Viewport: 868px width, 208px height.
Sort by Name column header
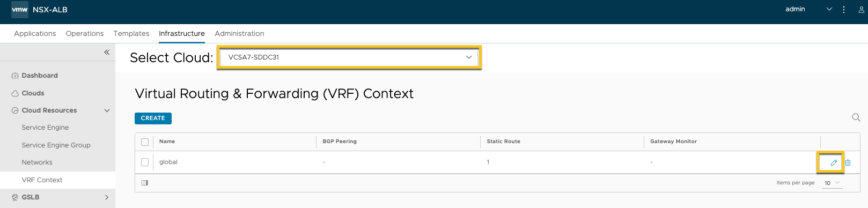tap(167, 142)
